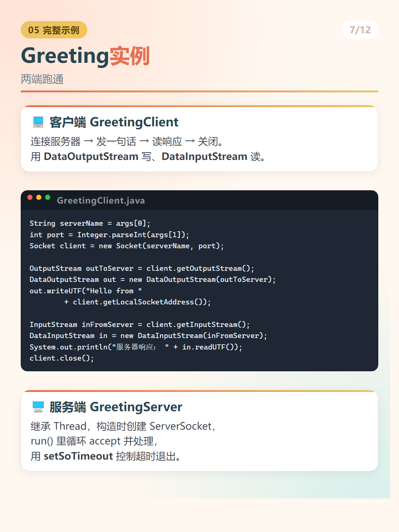
Task: Click the line 连接服务器 → 发一句话 → 读响应 → 关闭。
Action: point(127,141)
